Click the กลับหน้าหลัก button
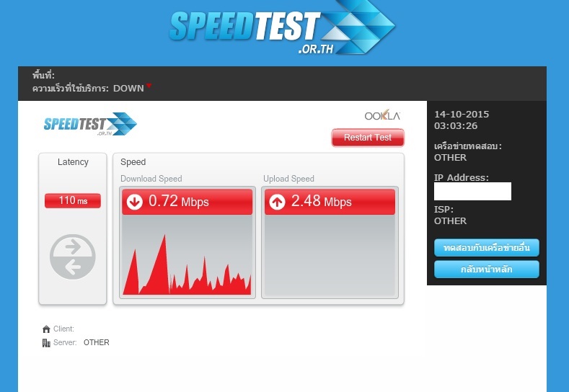569x392 pixels. pos(487,269)
